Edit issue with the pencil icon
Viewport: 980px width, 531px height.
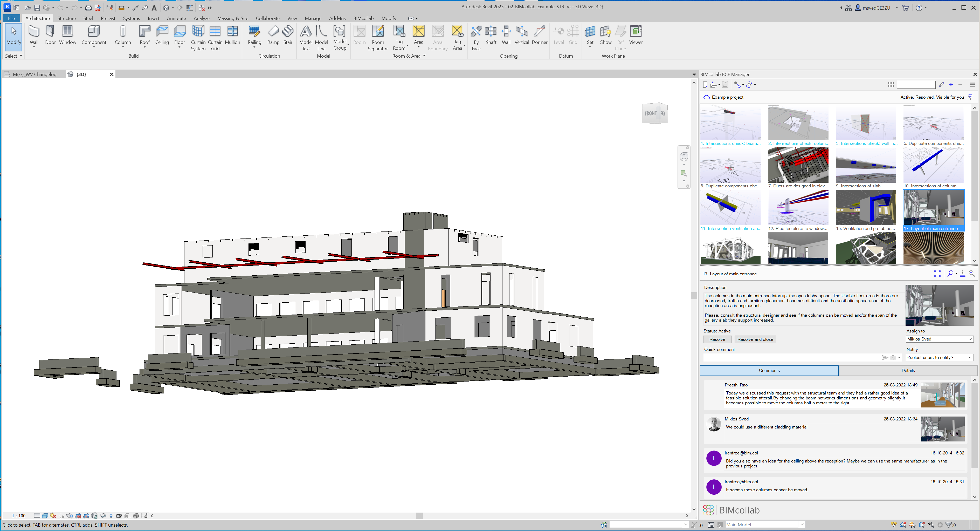tap(942, 85)
